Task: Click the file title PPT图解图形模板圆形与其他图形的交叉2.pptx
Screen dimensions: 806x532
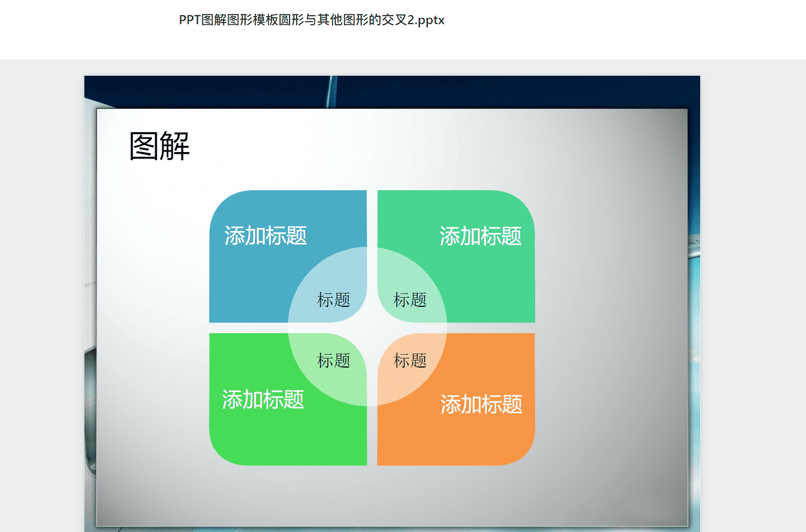Action: (312, 20)
